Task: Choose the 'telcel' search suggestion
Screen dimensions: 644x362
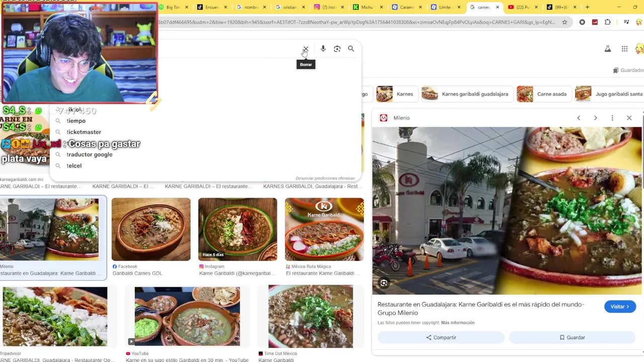Action: (74, 165)
